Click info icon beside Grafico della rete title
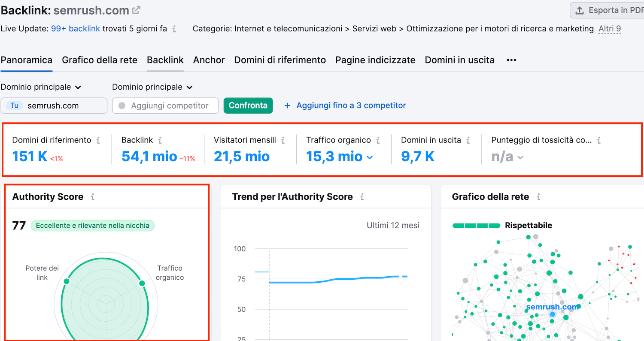Image resolution: width=644 pixels, height=341 pixels. pyautogui.click(x=538, y=197)
